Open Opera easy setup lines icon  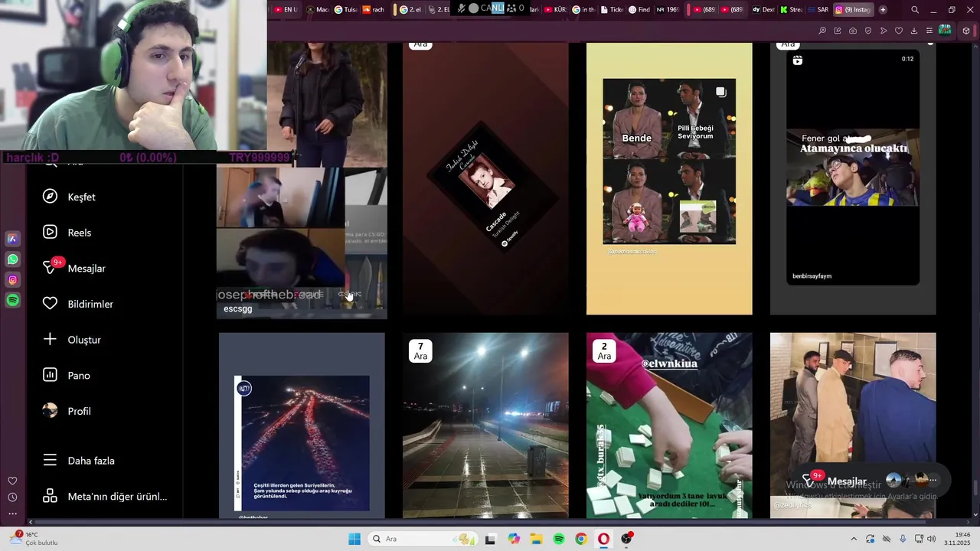pos(929,31)
